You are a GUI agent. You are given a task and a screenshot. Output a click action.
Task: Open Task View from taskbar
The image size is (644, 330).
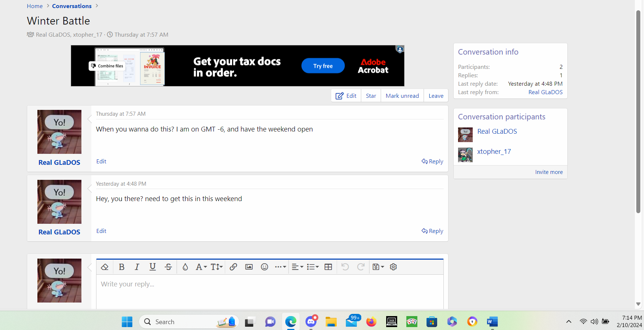(250, 322)
